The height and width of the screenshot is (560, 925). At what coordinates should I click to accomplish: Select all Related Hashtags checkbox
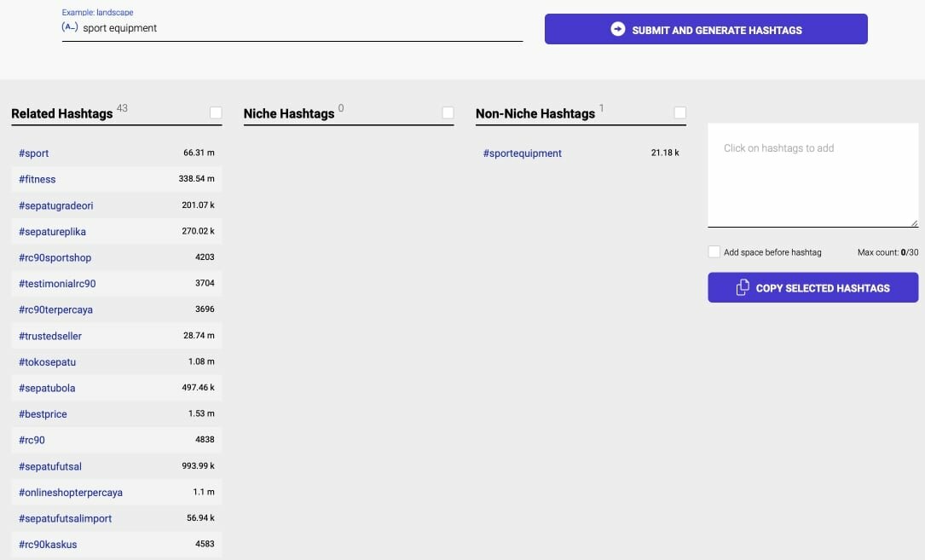[x=216, y=113]
